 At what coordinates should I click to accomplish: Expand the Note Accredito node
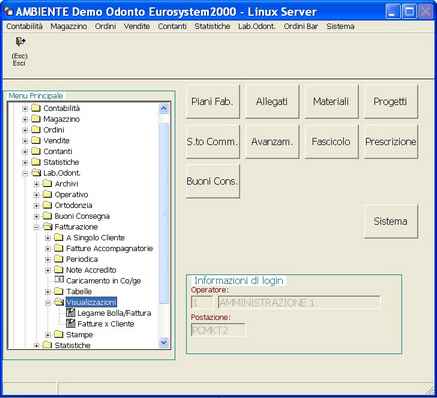pos(48,270)
